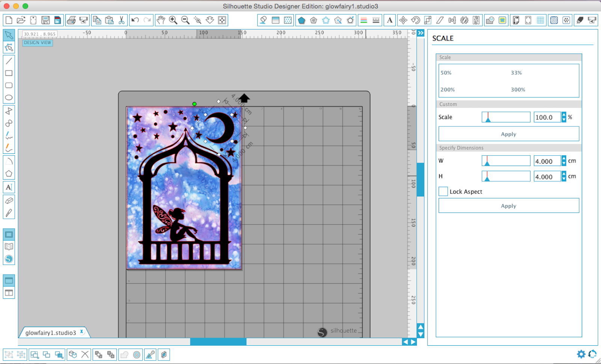
Task: Open the Text Style panel
Action: pos(390,20)
